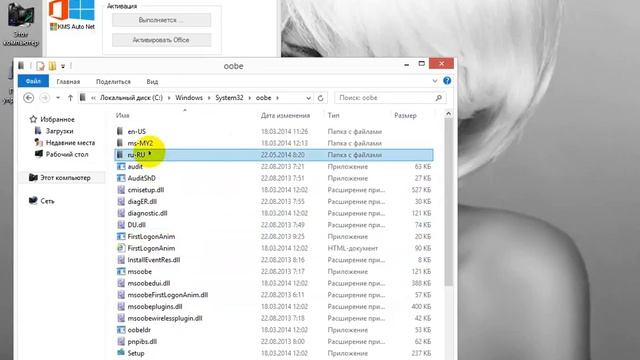Select the msoobewirelessplugin.dll file
The height and width of the screenshot is (360, 640).
[165, 318]
